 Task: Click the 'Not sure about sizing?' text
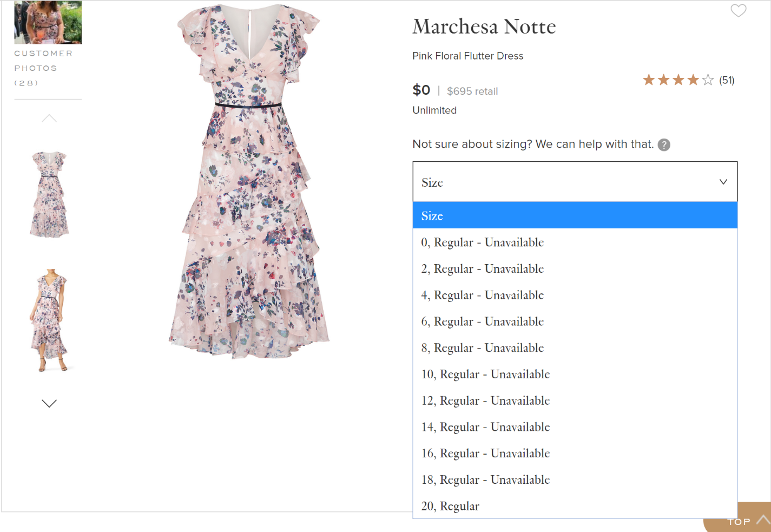point(472,144)
